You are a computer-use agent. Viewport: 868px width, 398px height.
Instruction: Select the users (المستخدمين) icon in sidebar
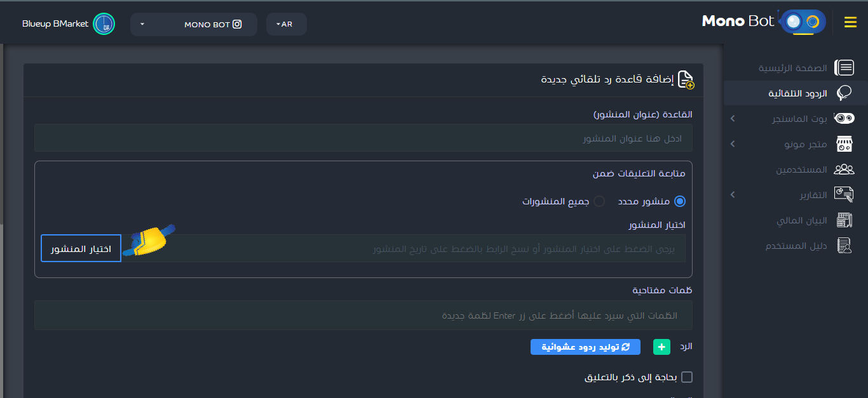[844, 169]
